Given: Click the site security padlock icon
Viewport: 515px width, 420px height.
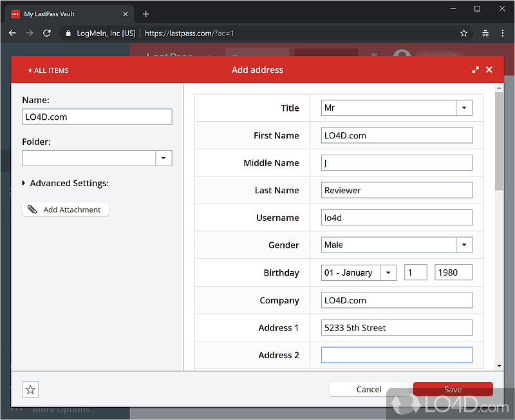Looking at the screenshot, I should [68, 33].
